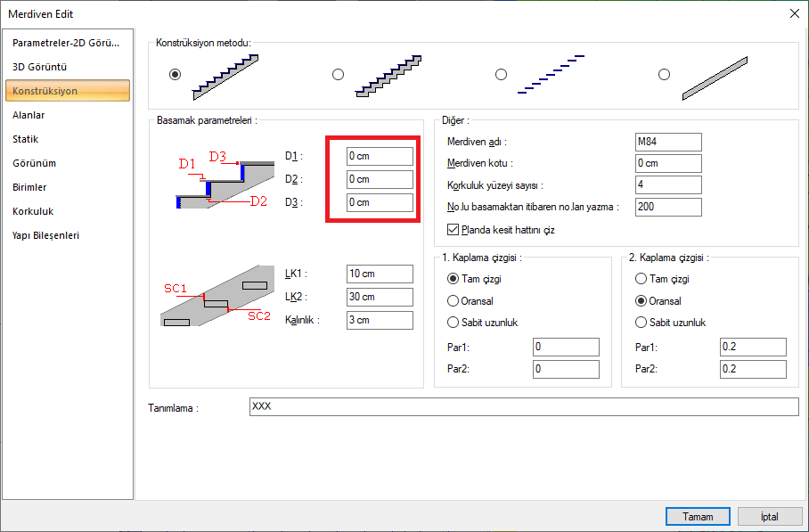Image resolution: width=809 pixels, height=532 pixels.
Task: Click the Merdiven adı field containing M84
Action: tap(668, 142)
